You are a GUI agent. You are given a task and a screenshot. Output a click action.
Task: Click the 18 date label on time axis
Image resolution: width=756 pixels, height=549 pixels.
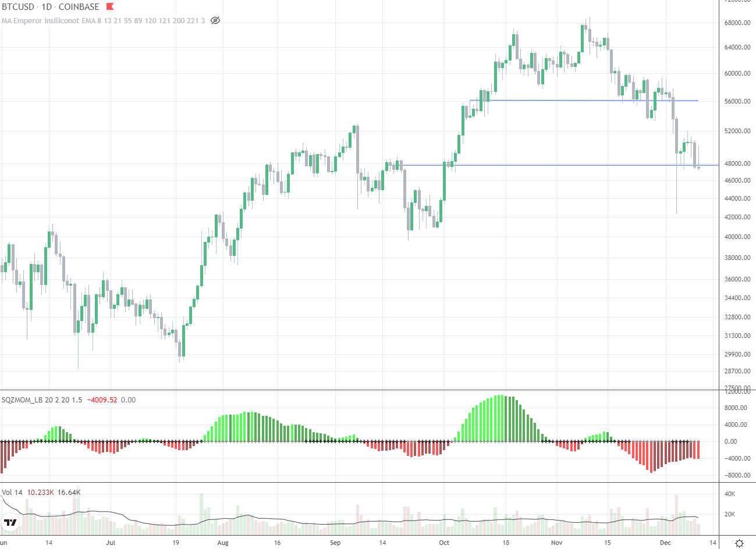tap(506, 543)
